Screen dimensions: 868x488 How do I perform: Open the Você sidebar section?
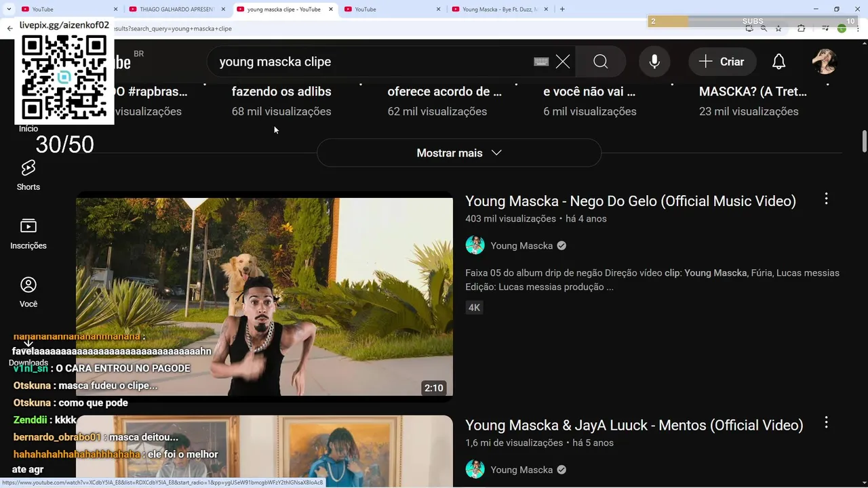pyautogui.click(x=28, y=292)
